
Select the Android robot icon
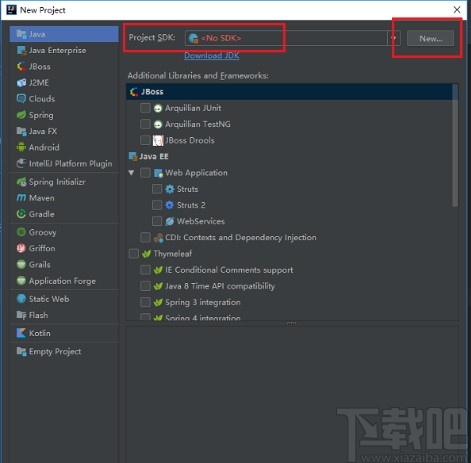tap(21, 147)
